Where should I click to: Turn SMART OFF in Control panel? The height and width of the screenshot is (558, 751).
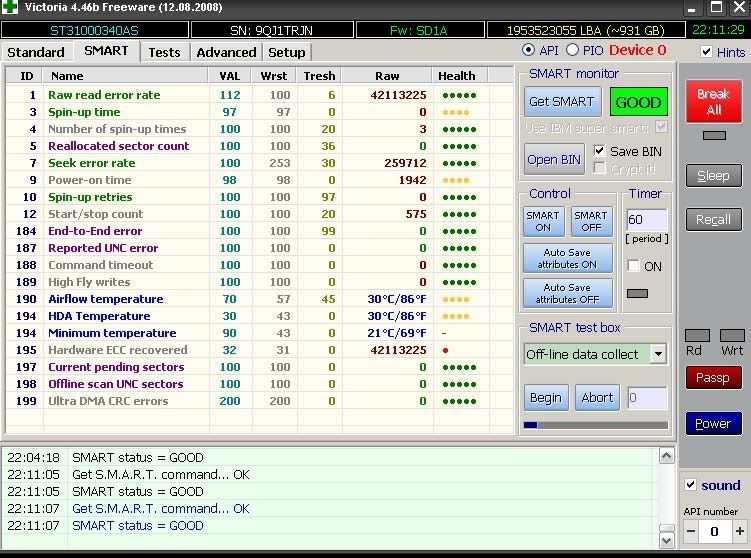[591, 221]
